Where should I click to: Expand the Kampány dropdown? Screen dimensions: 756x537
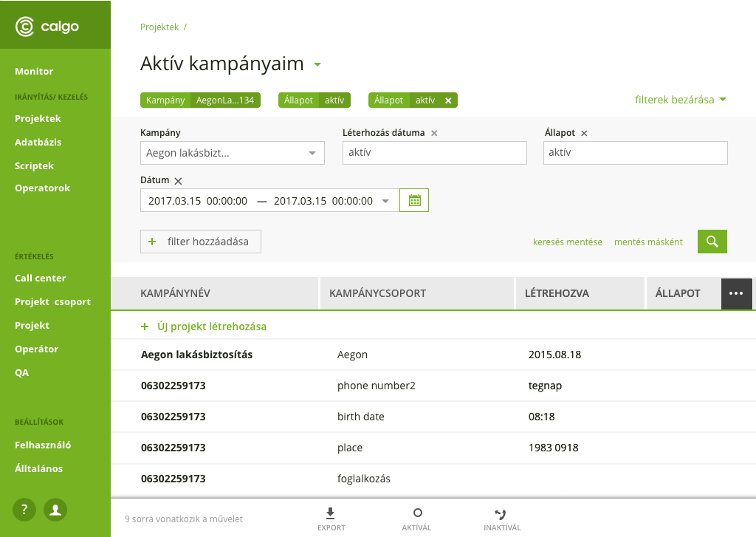click(312, 154)
